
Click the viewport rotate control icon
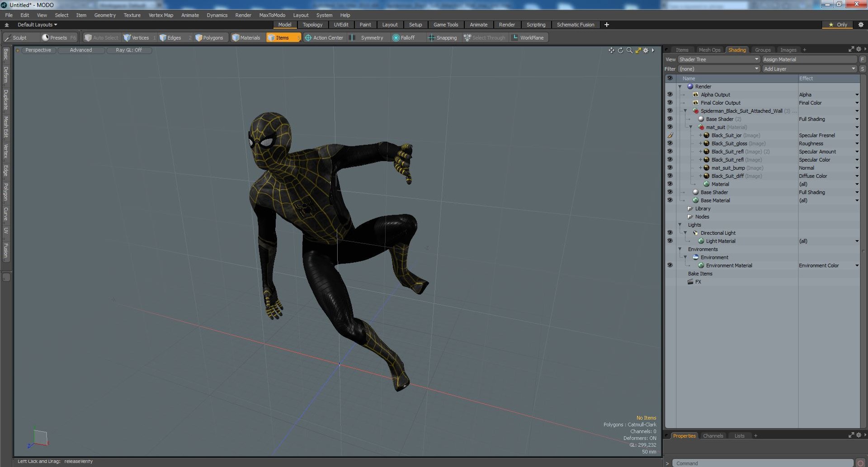[620, 50]
